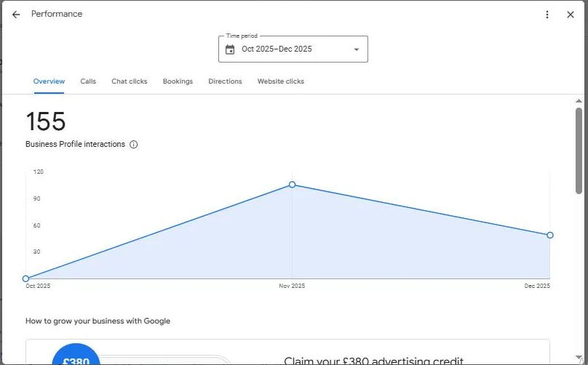The width and height of the screenshot is (588, 365).
Task: Show info about Business Profile interactions
Action: (133, 144)
